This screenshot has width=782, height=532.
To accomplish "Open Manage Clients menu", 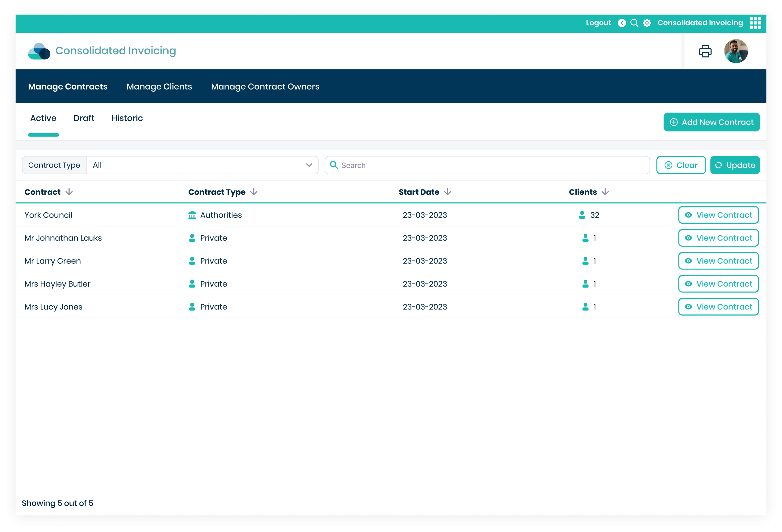I will (159, 86).
